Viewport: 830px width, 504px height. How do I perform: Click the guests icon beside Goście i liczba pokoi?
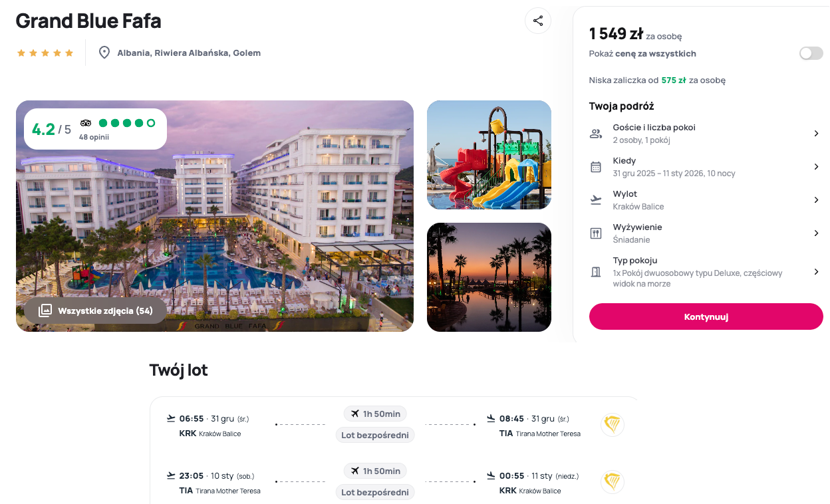596,134
